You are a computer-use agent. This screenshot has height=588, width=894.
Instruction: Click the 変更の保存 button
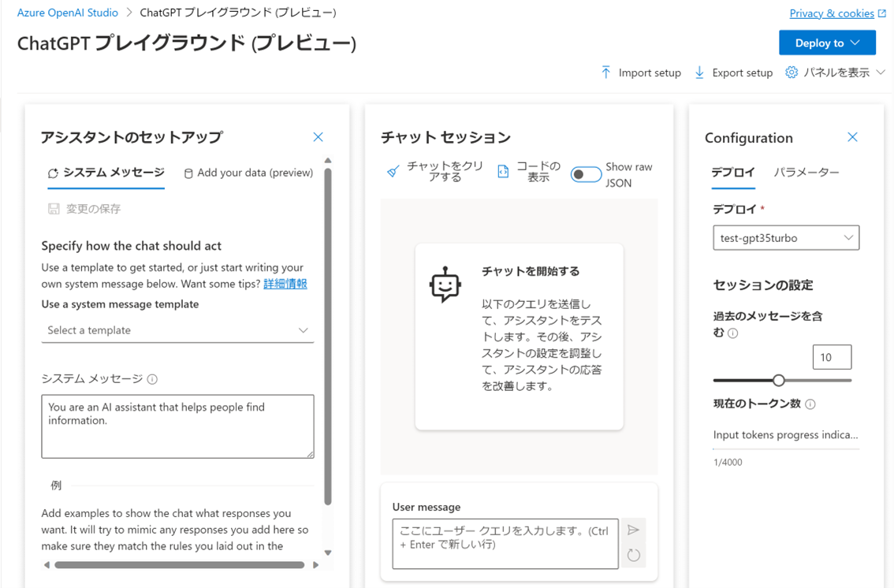(84, 209)
